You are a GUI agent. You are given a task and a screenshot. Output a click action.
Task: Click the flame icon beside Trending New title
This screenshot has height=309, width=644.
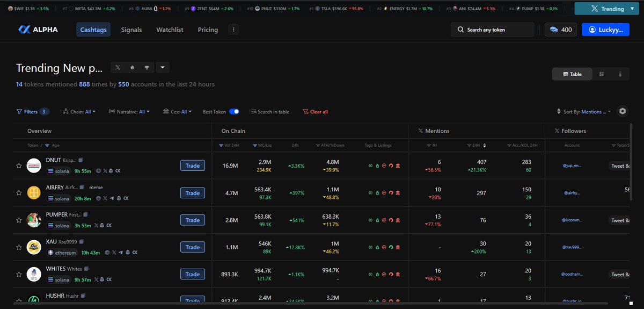(133, 68)
